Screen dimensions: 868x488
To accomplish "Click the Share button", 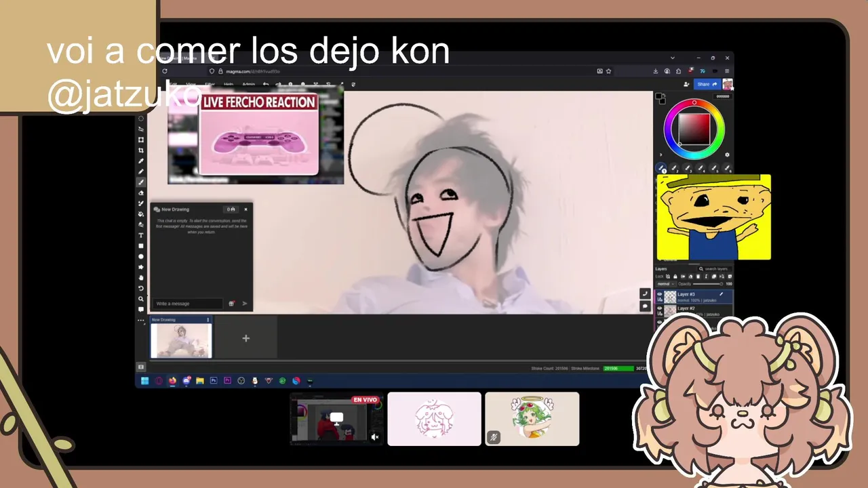I will (706, 84).
